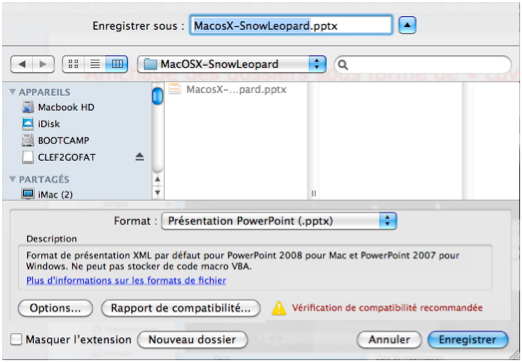The height and width of the screenshot is (362, 522).
Task: Open Rapport de compatibilité...
Action: coord(181,308)
